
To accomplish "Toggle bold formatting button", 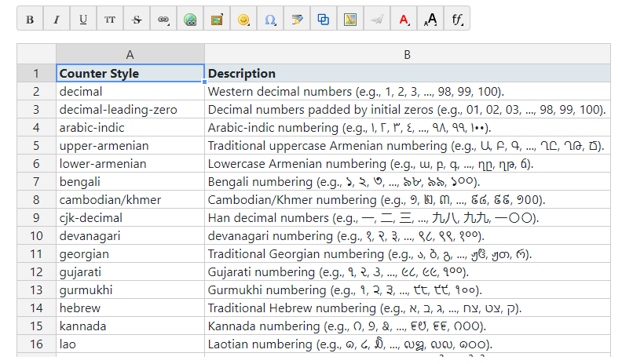I will (x=30, y=20).
